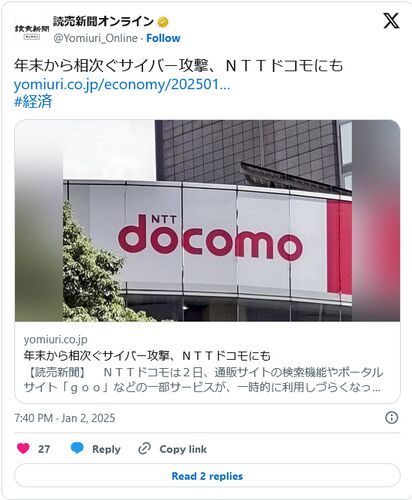Click the Reply text label
This screenshot has width=412, height=500.
coord(106,449)
